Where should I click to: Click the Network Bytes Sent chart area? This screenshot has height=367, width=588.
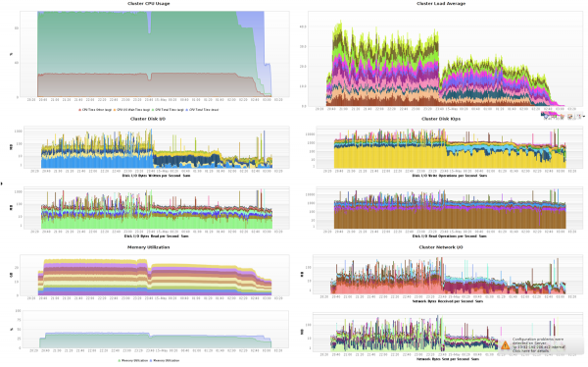point(448,332)
